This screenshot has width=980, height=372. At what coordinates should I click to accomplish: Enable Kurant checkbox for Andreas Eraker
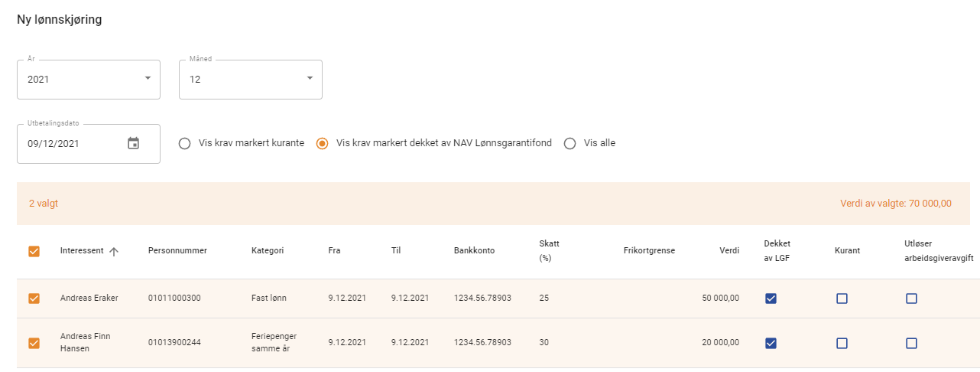click(x=842, y=299)
